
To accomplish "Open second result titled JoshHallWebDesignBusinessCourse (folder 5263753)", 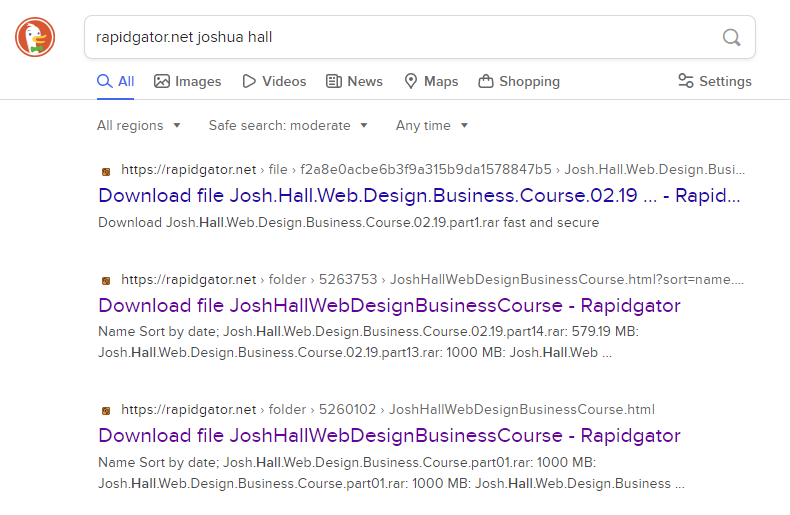I will [x=389, y=305].
